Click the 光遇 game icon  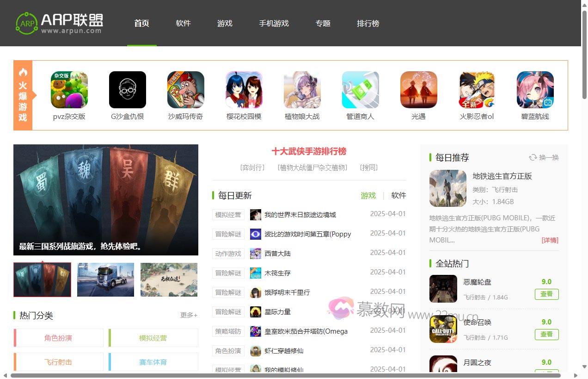tap(419, 90)
